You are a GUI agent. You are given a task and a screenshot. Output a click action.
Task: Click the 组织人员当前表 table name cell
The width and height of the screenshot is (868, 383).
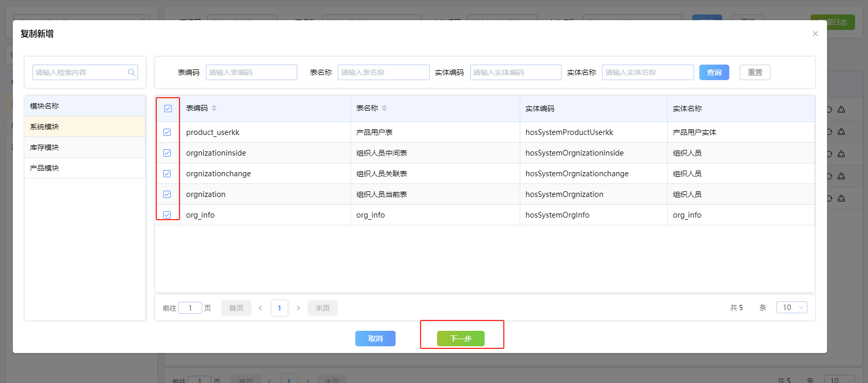pyautogui.click(x=435, y=194)
